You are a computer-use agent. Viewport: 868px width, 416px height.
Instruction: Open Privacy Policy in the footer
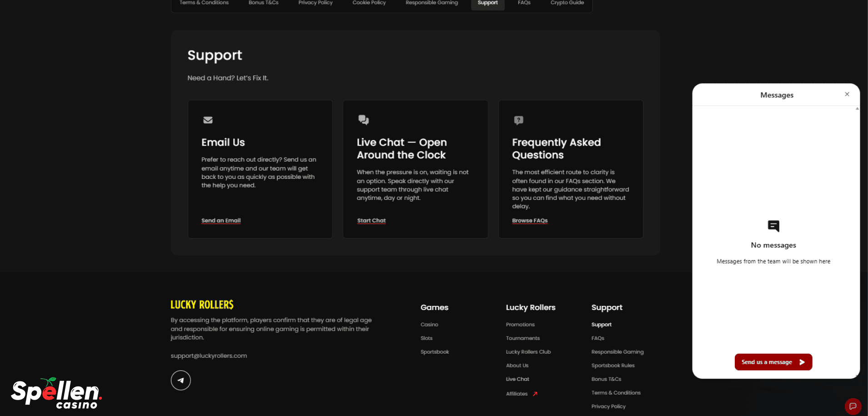(x=608, y=406)
